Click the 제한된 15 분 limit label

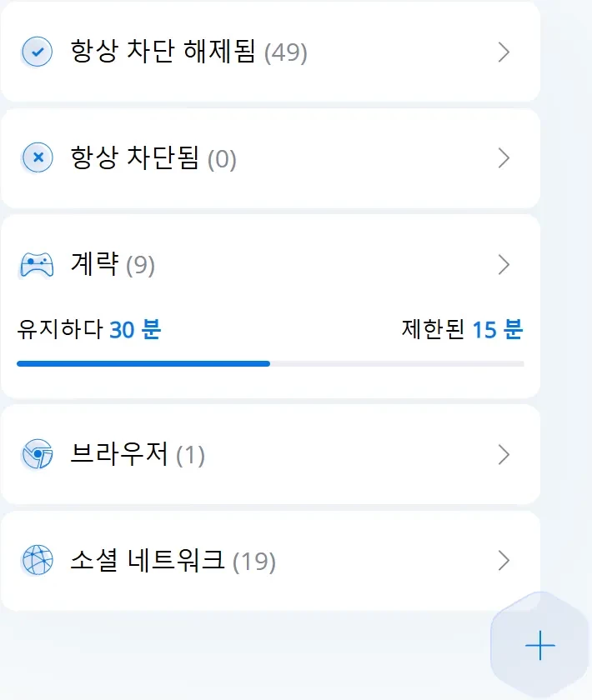[x=461, y=330]
